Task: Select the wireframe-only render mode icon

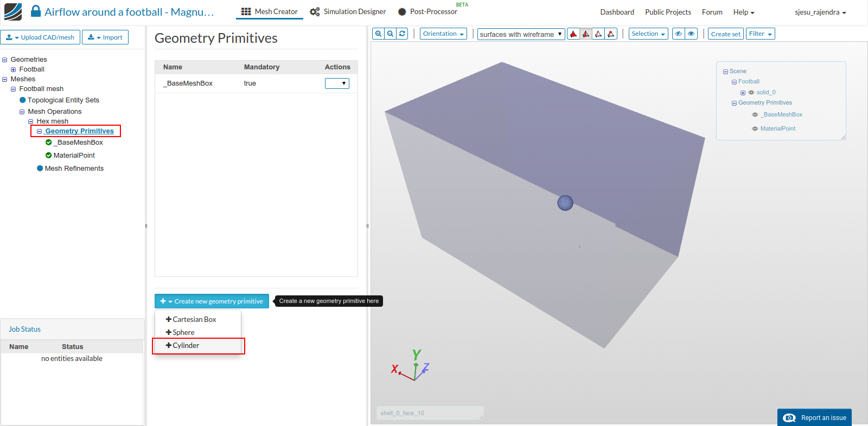Action: (598, 34)
